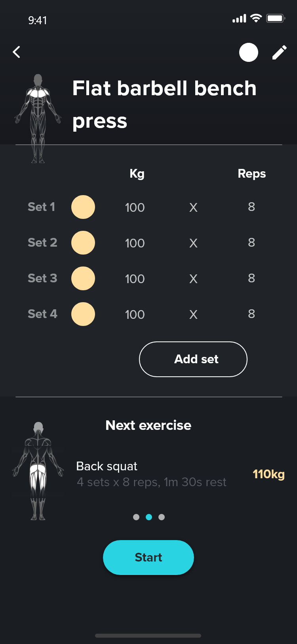Mark Set 1 as complete
The width and height of the screenshot is (297, 644).
coord(83,207)
